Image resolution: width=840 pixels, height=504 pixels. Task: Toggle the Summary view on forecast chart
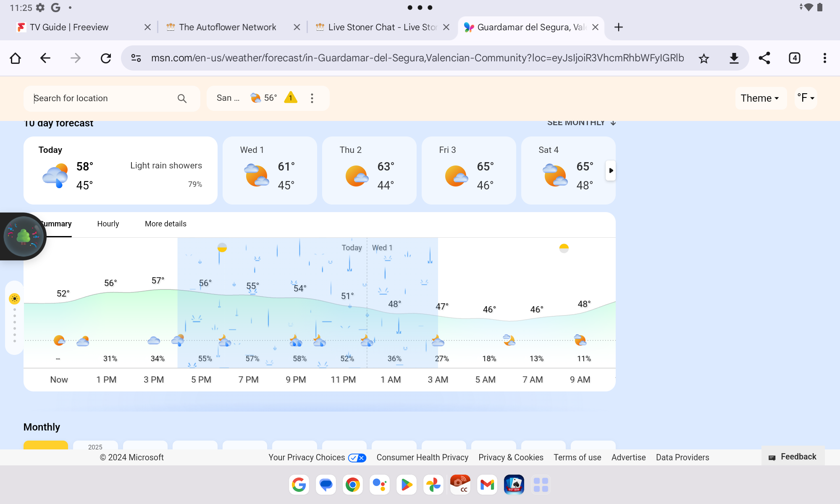click(x=54, y=223)
